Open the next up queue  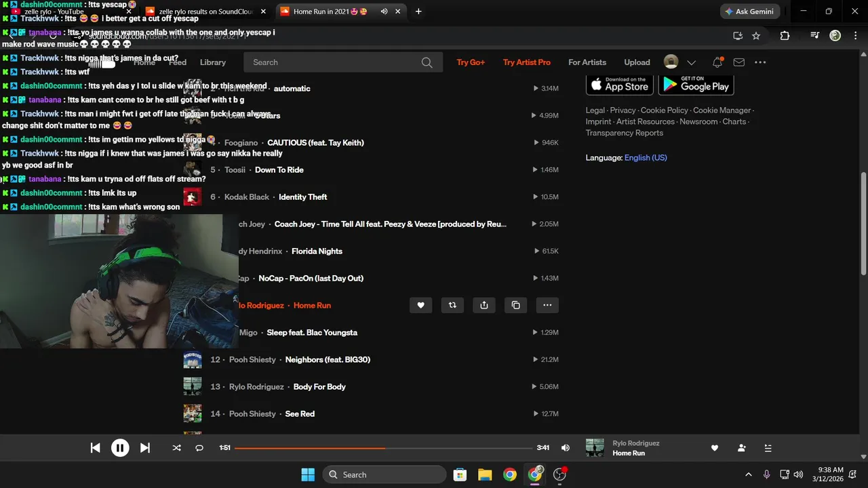[768, 448]
